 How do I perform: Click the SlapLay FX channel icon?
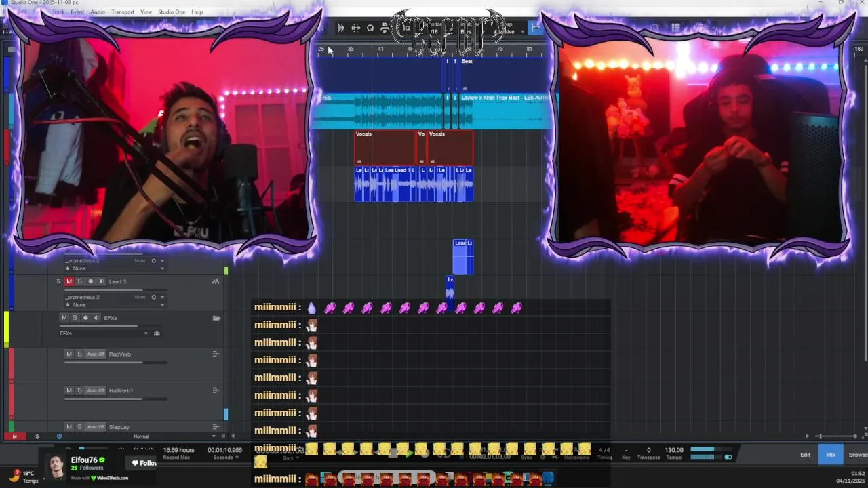coord(216,427)
